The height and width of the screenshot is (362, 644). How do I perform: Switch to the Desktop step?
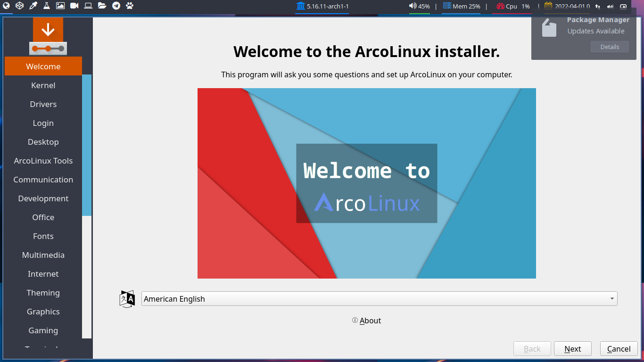coord(43,142)
